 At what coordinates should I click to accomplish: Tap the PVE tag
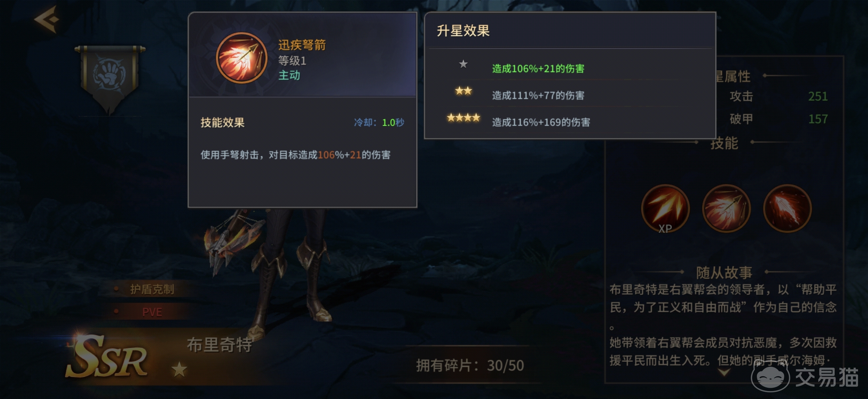[x=152, y=312]
